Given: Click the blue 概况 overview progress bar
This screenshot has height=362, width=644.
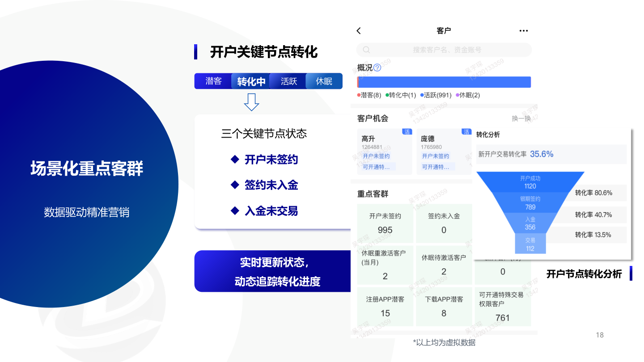Looking at the screenshot, I should point(444,82).
